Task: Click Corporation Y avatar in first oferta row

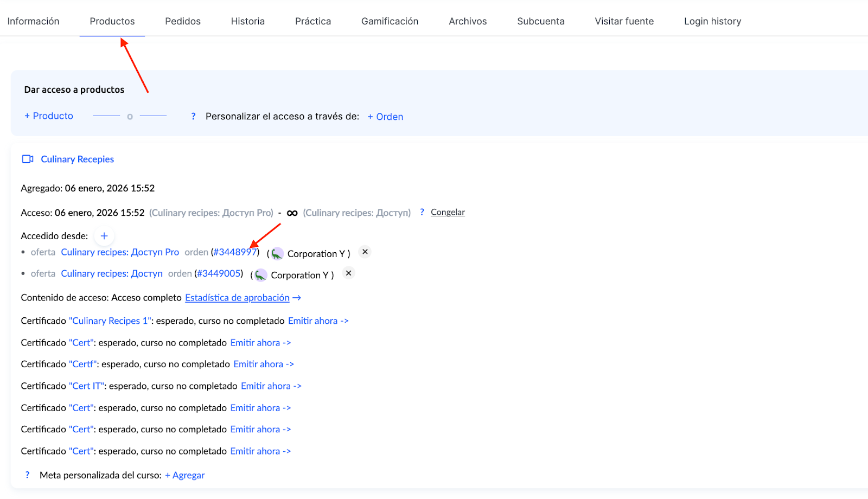Action: point(277,254)
